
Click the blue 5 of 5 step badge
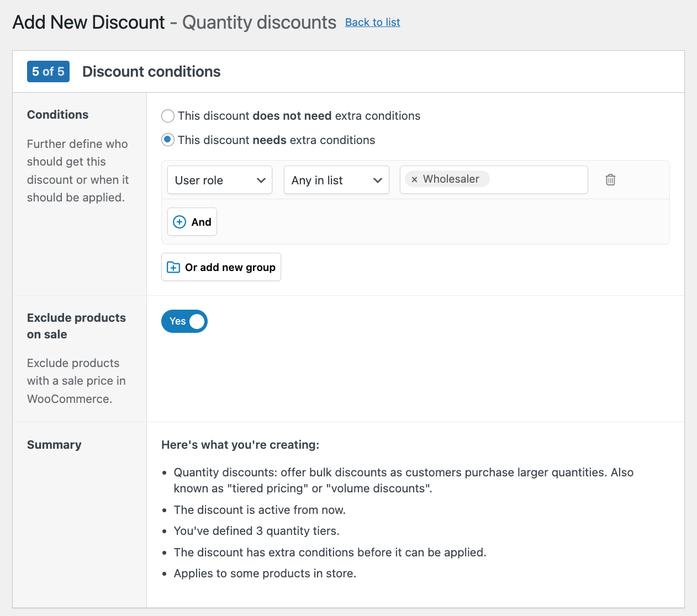click(48, 71)
